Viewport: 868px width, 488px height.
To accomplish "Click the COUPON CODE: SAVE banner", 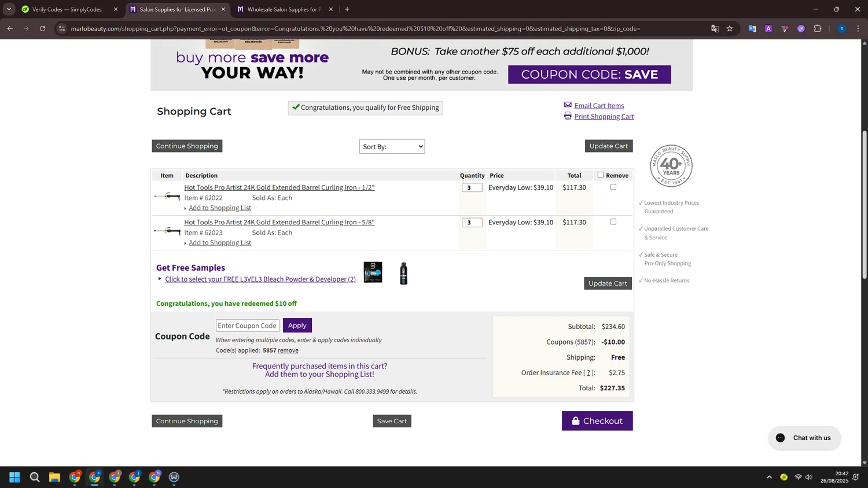I will 589,74.
